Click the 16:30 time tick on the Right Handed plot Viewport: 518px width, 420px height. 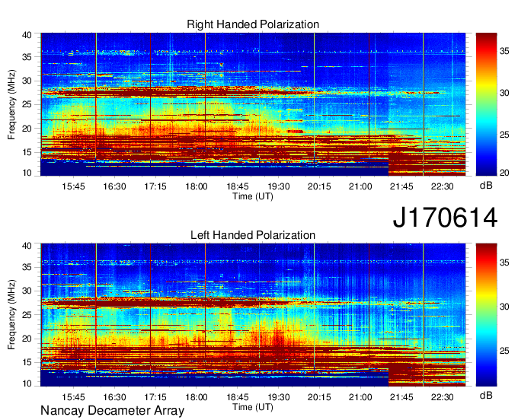point(114,186)
